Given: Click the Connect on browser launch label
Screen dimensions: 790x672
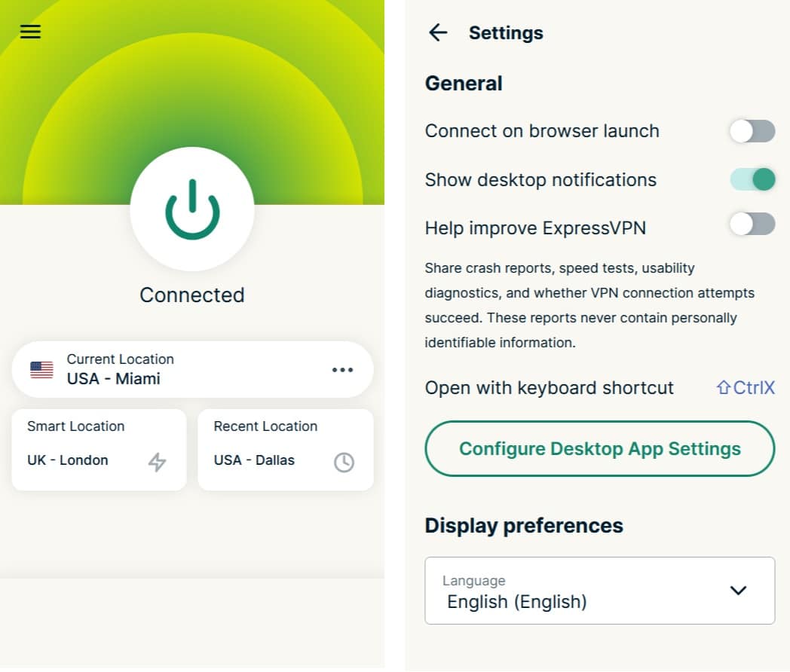Looking at the screenshot, I should (x=542, y=131).
